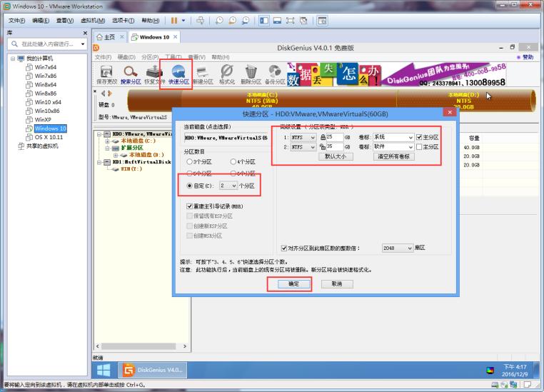Collapse 我的计算机 tree in library
The width and height of the screenshot is (544, 392).
[12, 59]
